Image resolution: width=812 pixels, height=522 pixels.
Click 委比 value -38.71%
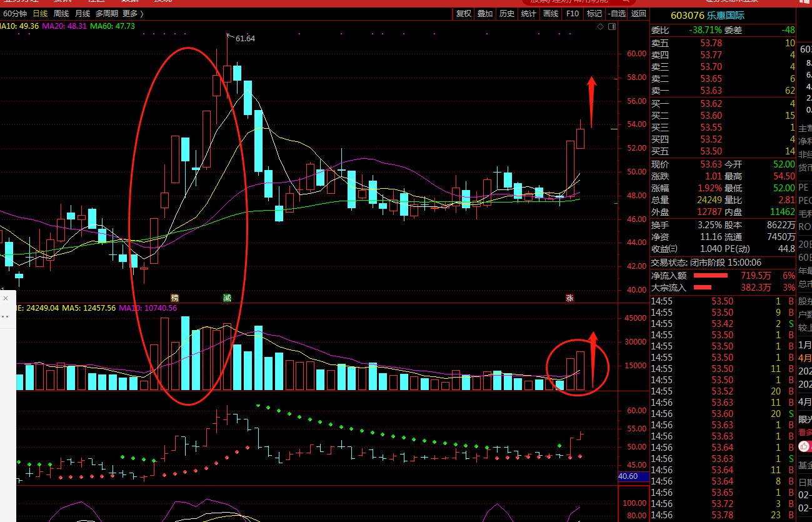coord(705,30)
